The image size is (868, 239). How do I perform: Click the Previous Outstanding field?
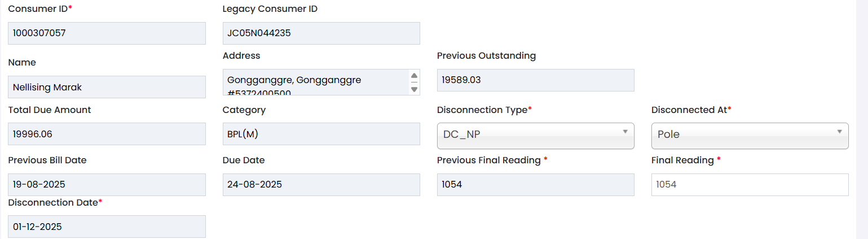click(x=535, y=80)
